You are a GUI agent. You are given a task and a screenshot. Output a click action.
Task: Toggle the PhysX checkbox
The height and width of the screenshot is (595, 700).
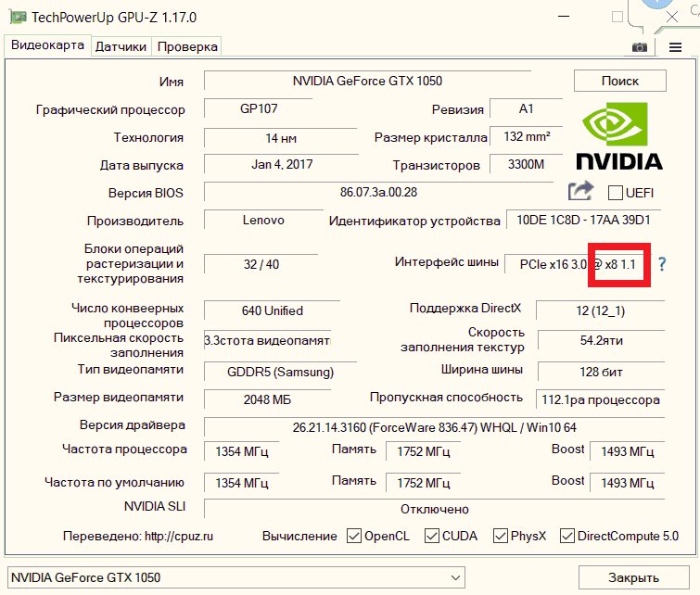501,536
